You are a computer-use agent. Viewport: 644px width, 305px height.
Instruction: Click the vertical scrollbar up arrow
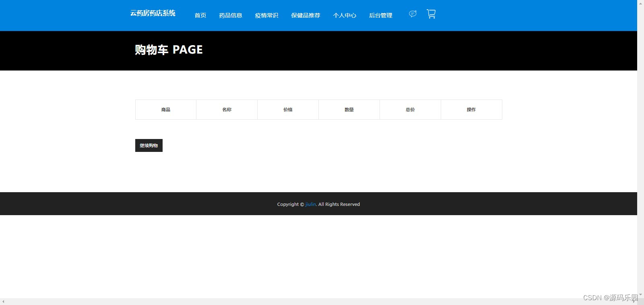pos(640,3)
